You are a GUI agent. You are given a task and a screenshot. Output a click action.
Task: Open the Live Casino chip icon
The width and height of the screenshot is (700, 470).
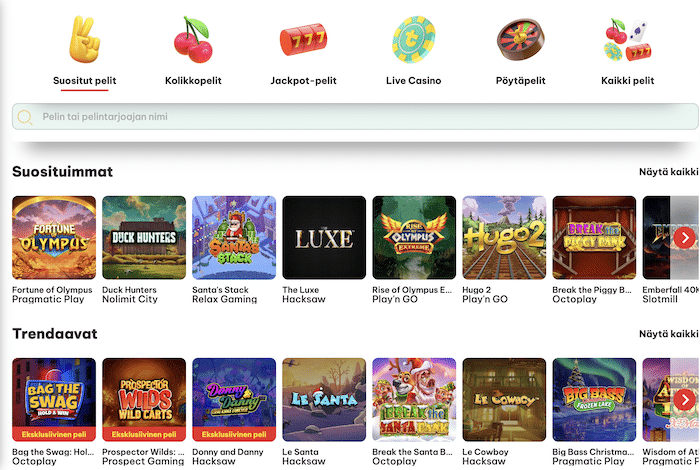click(413, 40)
